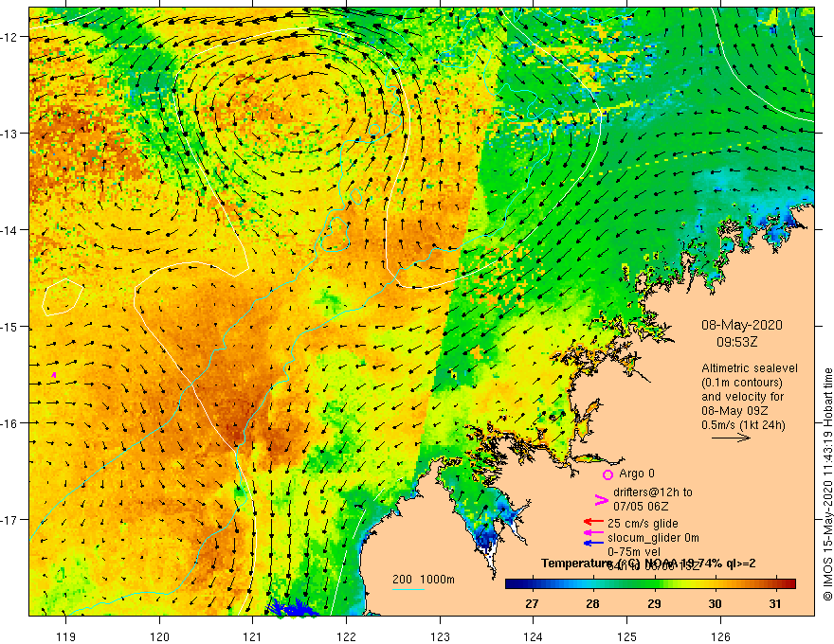This screenshot has width=834, height=644.
Task: Click the date label 08-May-2020
Action: click(741, 325)
